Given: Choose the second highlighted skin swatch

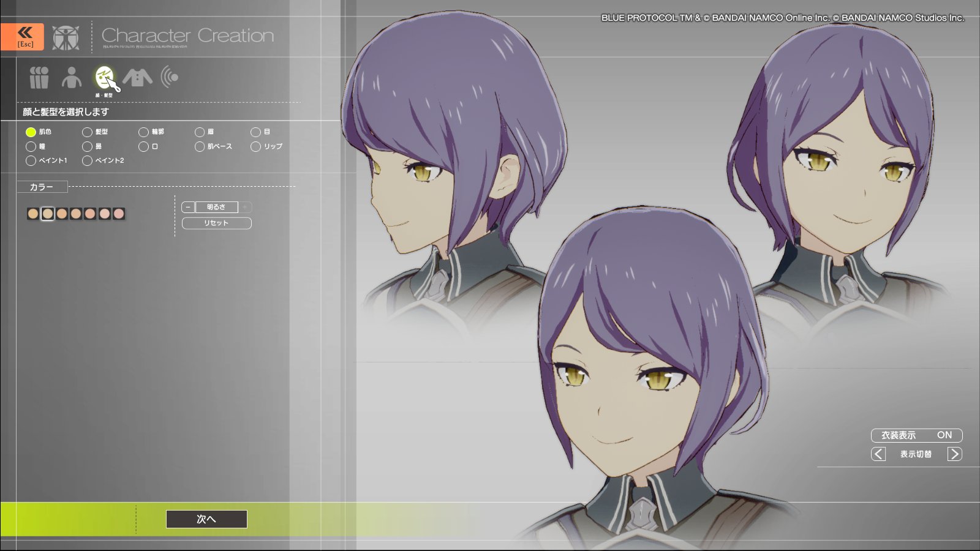Looking at the screenshot, I should point(47,214).
